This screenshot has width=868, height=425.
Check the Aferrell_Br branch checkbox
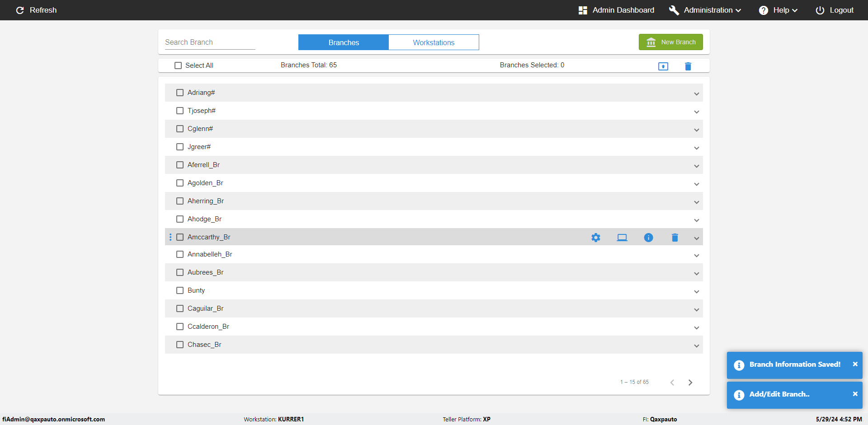click(180, 165)
